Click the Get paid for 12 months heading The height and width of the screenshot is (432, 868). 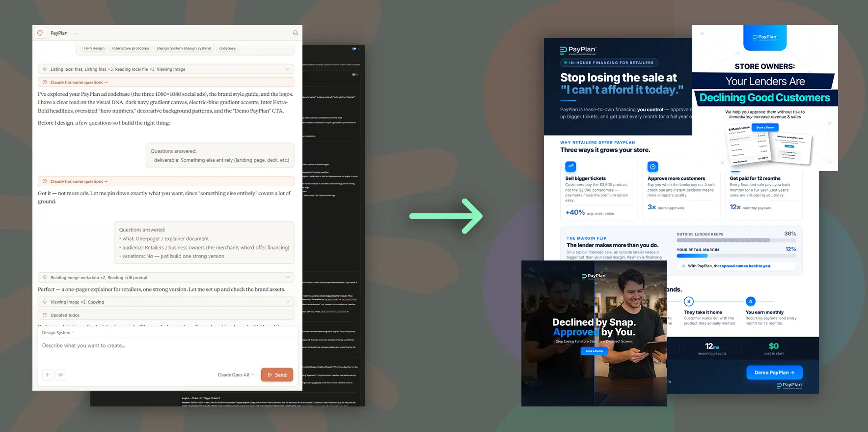(755, 178)
